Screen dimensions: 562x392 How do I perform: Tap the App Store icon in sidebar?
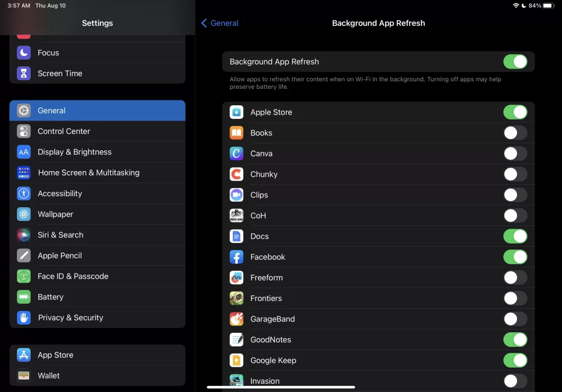point(24,355)
